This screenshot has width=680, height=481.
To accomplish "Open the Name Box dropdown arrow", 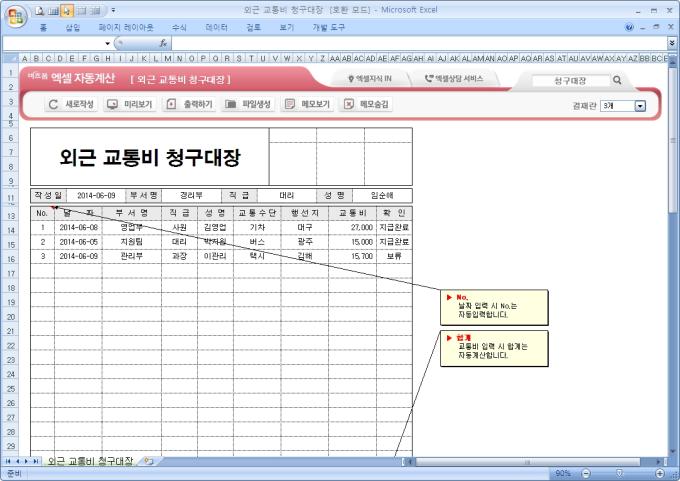I will [108, 43].
